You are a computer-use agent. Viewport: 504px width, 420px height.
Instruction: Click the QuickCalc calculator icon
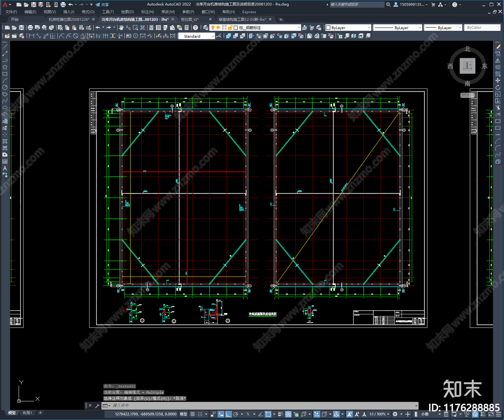186,28
